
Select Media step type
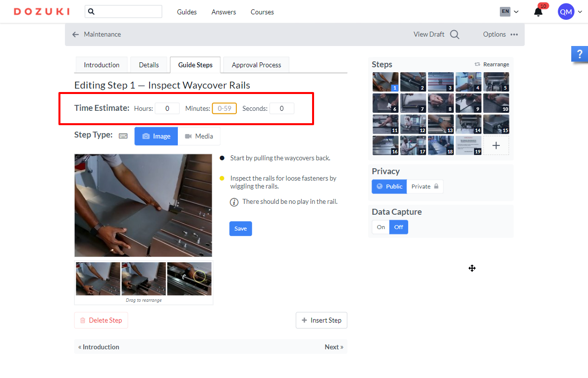pos(199,136)
